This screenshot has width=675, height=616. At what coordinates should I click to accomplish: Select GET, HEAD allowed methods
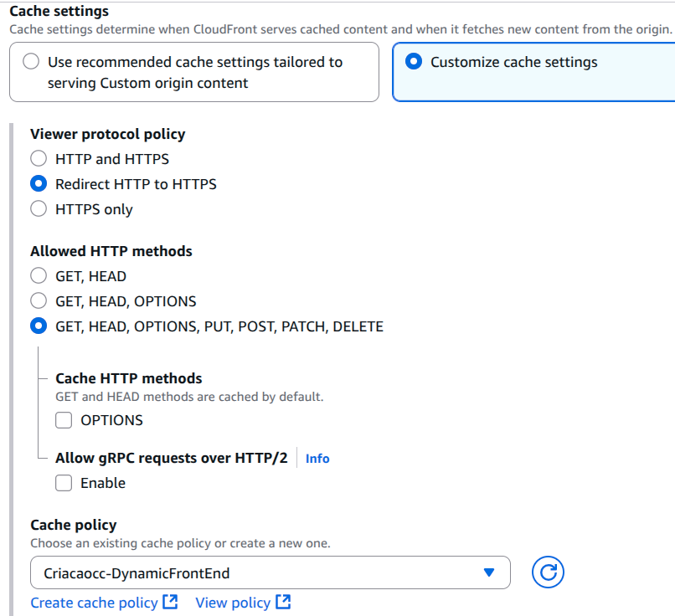tap(39, 275)
